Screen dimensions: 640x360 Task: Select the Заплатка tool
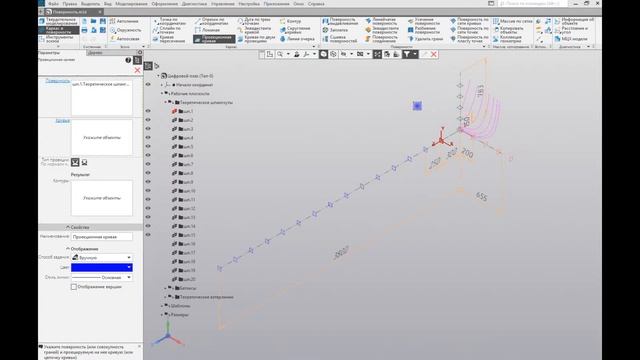(x=336, y=30)
